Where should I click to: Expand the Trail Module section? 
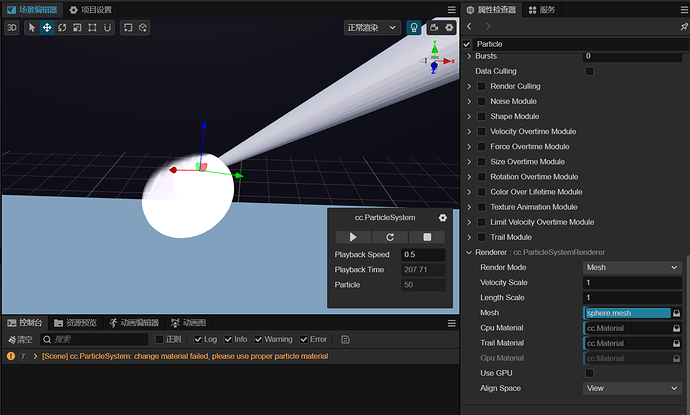[x=469, y=237]
